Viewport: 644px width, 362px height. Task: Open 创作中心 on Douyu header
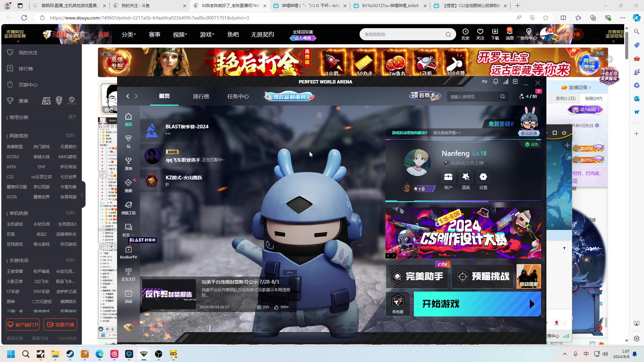click(x=529, y=34)
